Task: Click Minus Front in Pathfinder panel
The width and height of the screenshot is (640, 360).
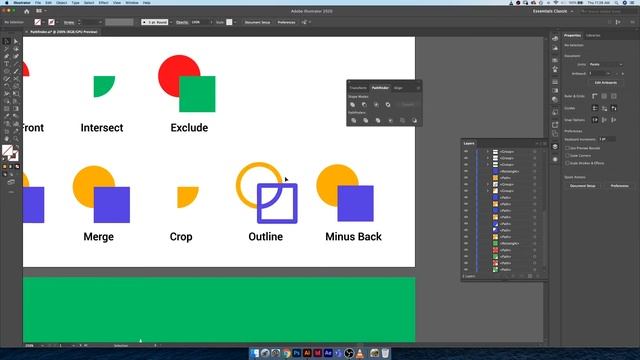Action: pyautogui.click(x=364, y=104)
